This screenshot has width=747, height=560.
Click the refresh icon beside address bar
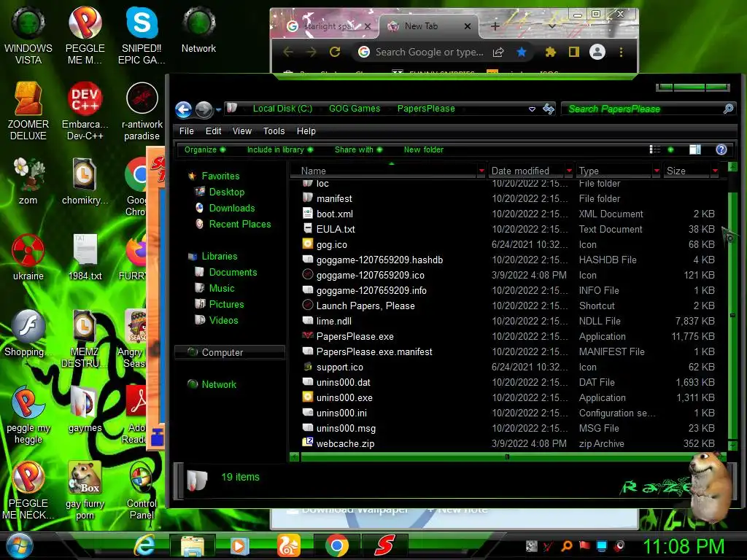click(549, 109)
